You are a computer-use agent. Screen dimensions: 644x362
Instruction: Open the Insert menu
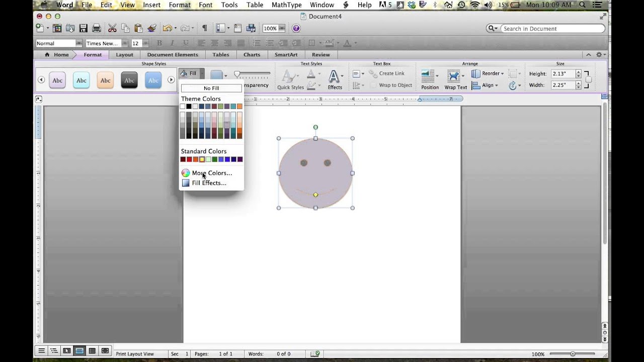click(x=151, y=5)
